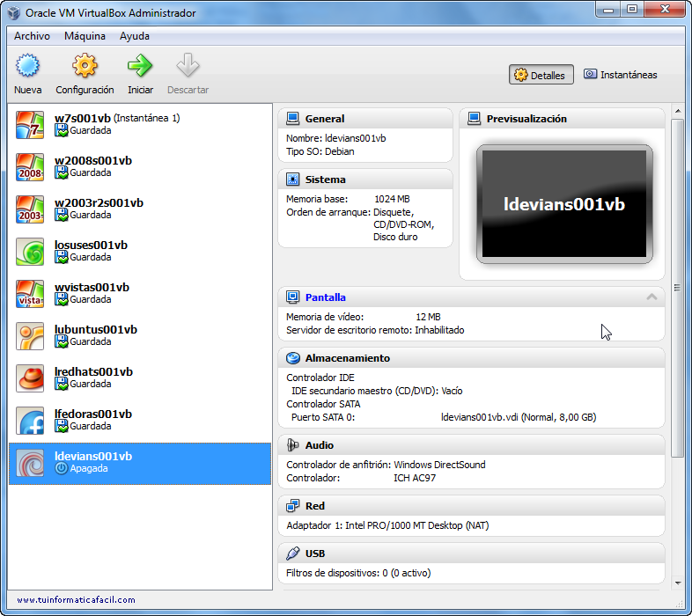Click the 'ICH AC97' controller value
Viewport: 692px width, 616px height.
(x=415, y=478)
